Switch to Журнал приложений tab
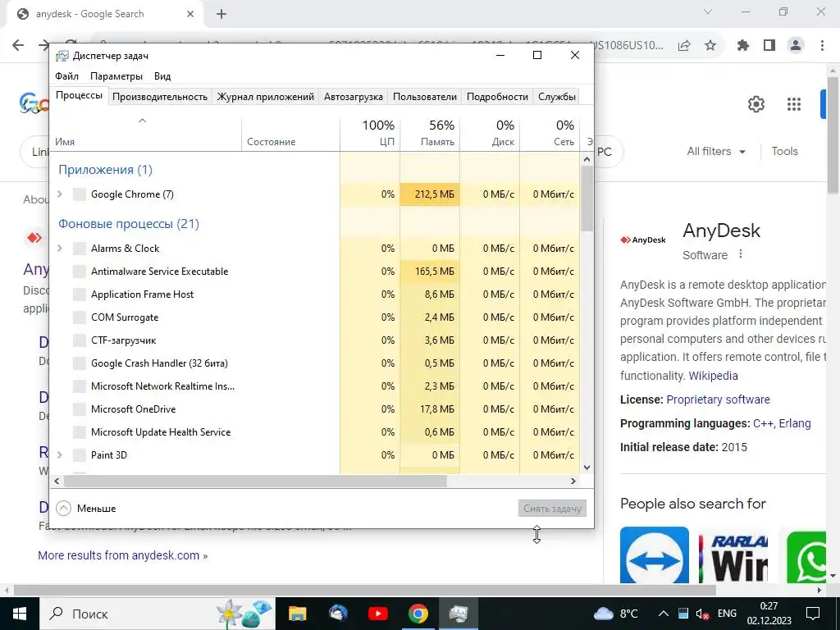Screen dimensions: 840x630 coord(265,97)
